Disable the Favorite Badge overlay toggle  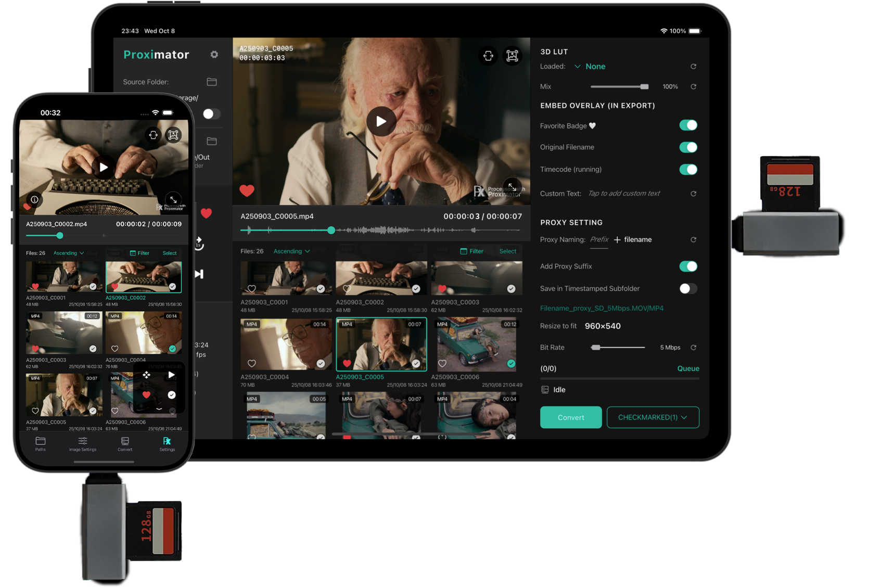688,125
